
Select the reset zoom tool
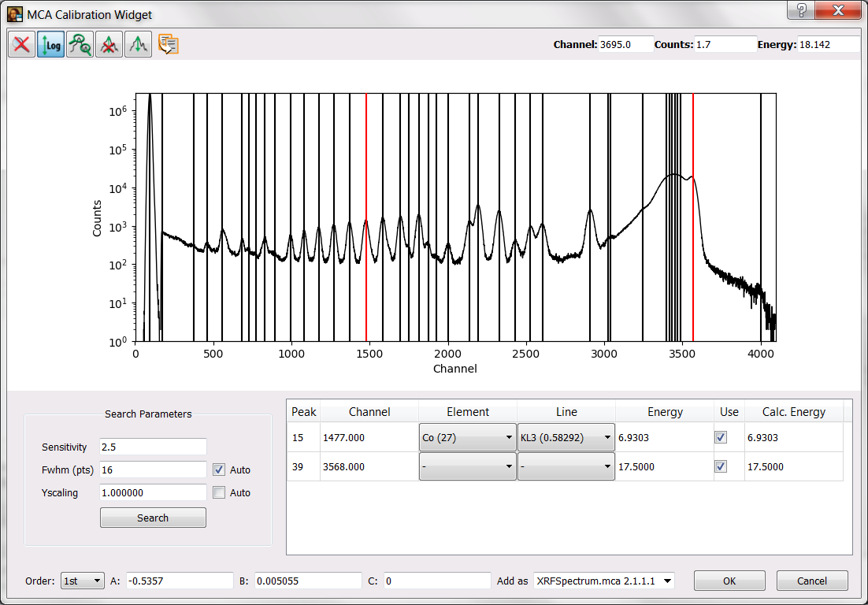21,44
